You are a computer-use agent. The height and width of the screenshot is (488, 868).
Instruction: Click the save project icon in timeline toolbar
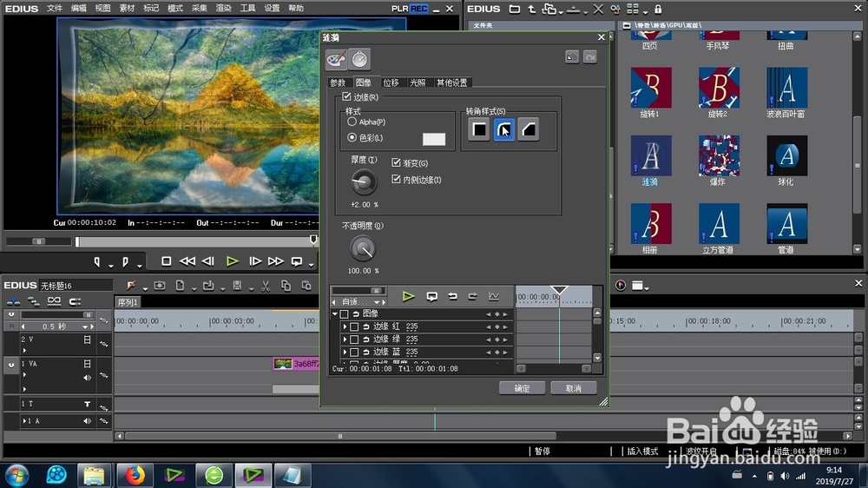(x=237, y=286)
